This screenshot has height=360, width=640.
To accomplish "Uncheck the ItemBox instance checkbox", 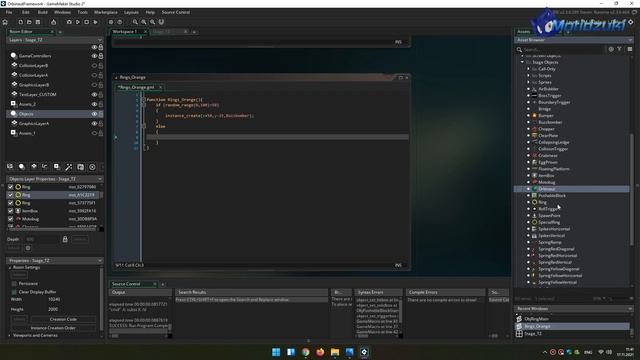I will pyautogui.click(x=11, y=211).
